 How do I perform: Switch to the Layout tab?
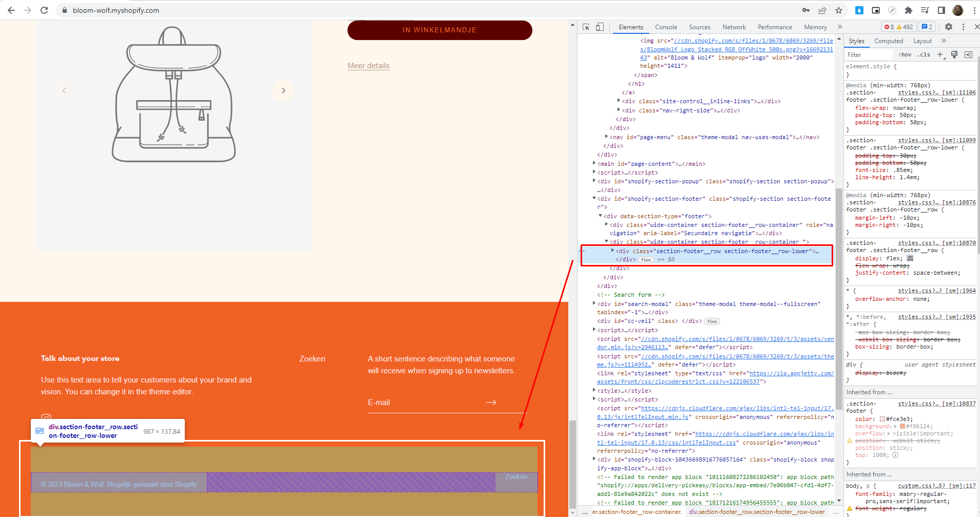coord(923,41)
